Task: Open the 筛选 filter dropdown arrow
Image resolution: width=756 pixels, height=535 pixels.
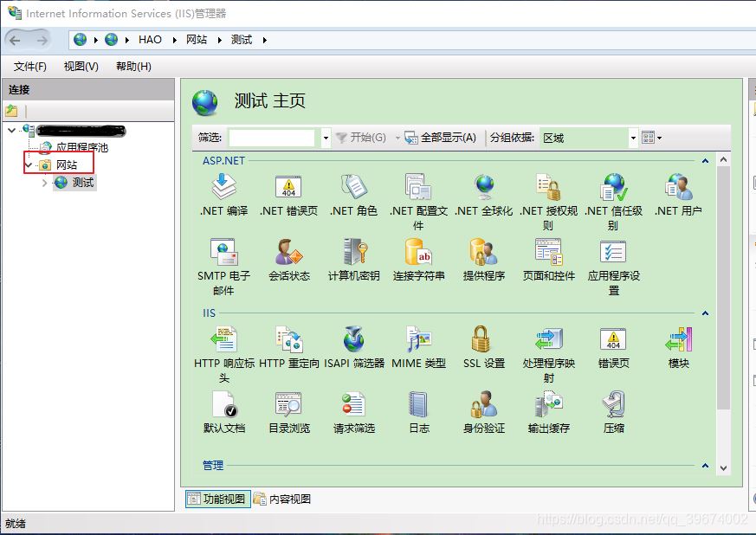Action: click(x=326, y=138)
